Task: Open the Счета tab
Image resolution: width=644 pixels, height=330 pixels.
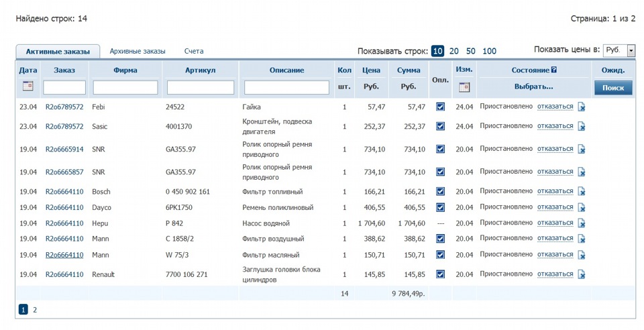Action: [x=194, y=51]
